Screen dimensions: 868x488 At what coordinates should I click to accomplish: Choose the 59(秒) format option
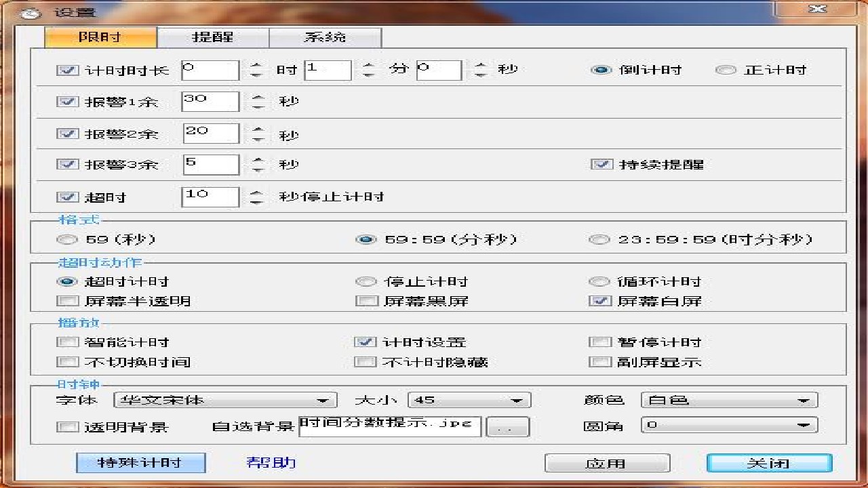67,239
